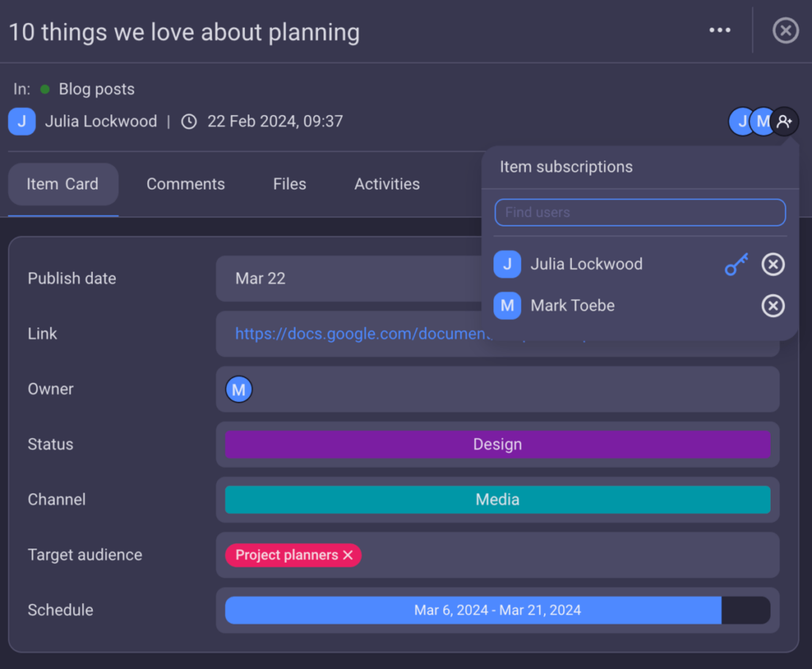The image size is (812, 669).
Task: Click the M owner avatar in Owner field
Action: pyautogui.click(x=239, y=389)
